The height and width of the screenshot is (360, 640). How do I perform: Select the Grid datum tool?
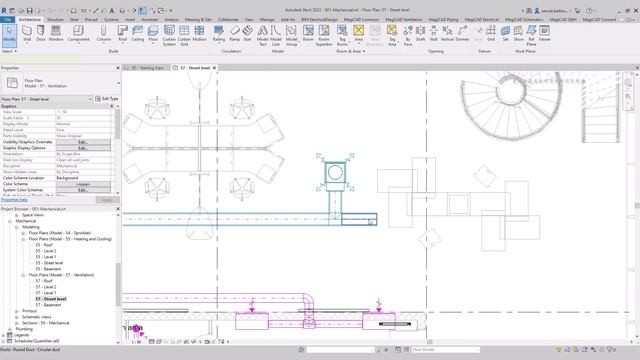pos(491,33)
